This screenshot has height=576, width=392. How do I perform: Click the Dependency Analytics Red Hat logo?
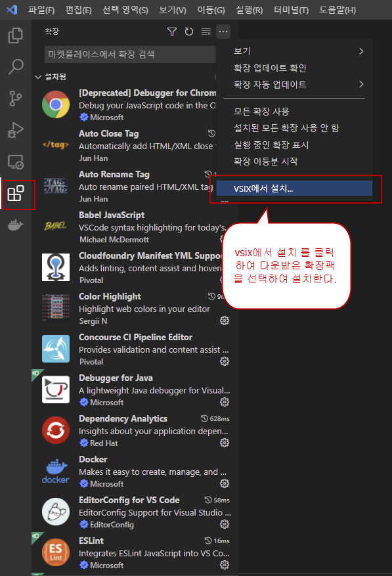click(x=56, y=430)
